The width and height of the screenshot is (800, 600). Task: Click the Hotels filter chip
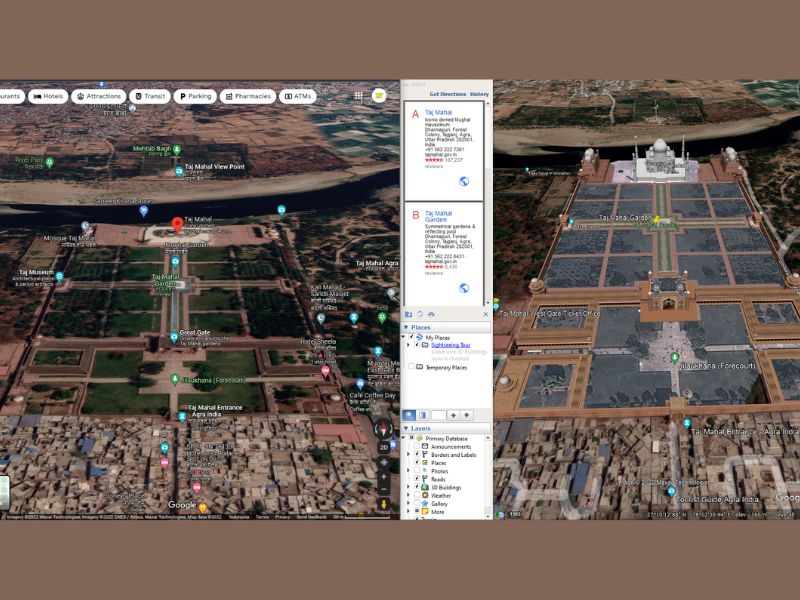48,96
